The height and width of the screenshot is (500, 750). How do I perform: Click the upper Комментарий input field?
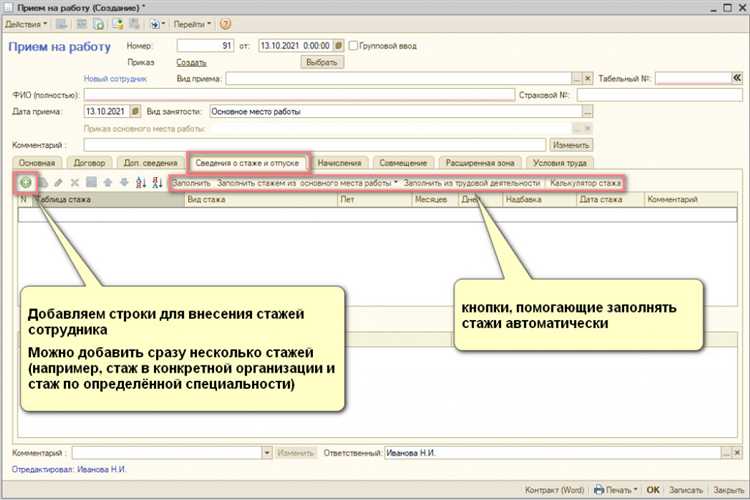pos(315,145)
